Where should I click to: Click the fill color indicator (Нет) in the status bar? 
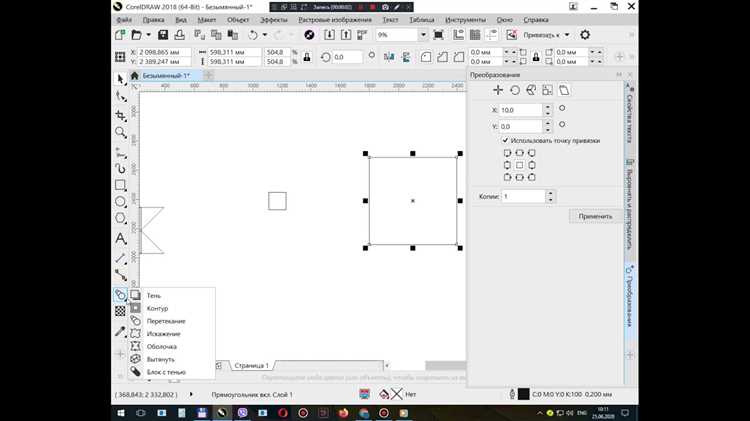tap(397, 394)
